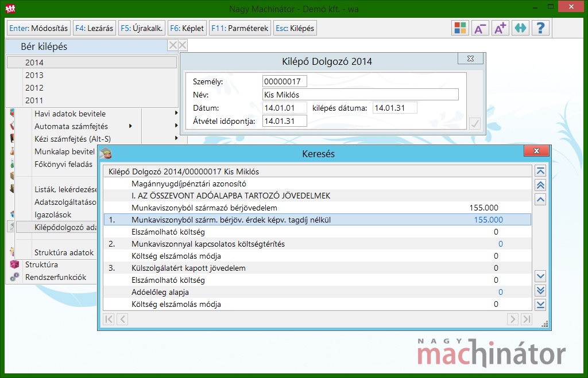The image size is (588, 378).
Task: Expand Kézi számfejtés submenu arrow
Action: pyautogui.click(x=176, y=138)
